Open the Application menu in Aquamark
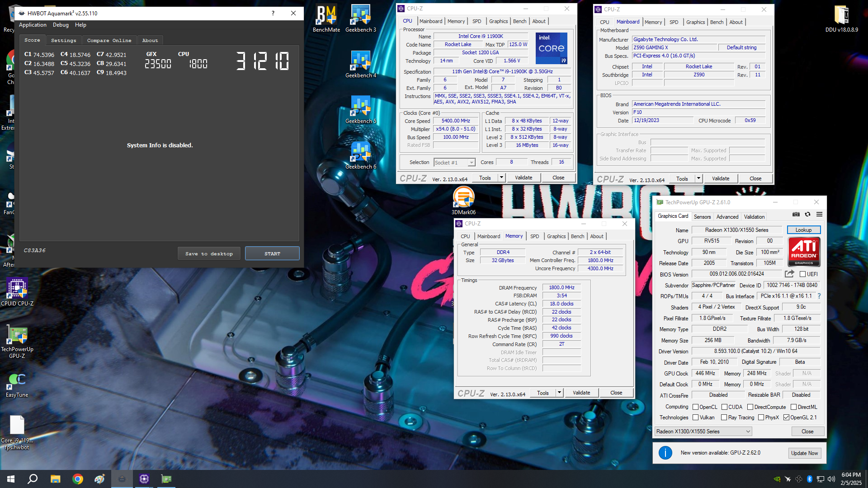This screenshot has height=488, width=868. (x=33, y=25)
